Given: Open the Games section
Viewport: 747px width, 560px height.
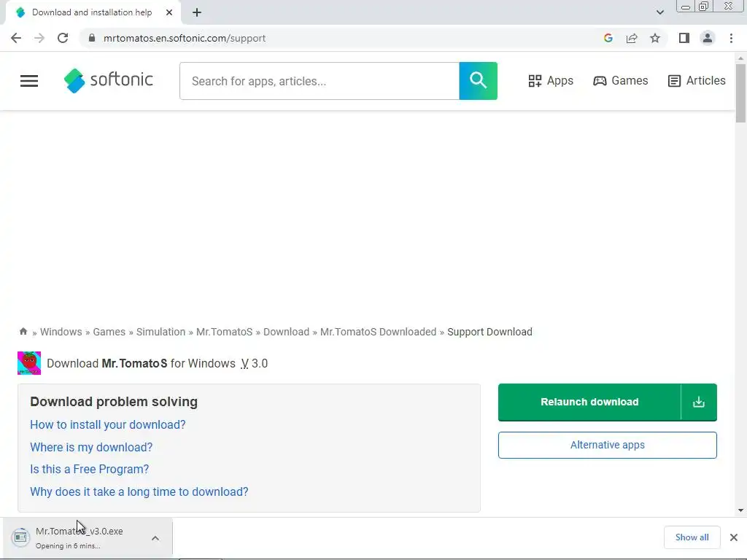Looking at the screenshot, I should [620, 81].
